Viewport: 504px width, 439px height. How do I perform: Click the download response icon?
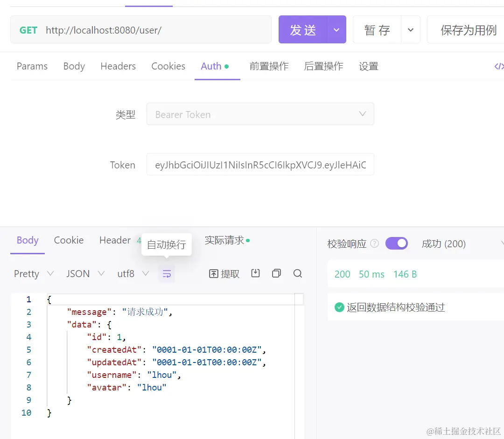(x=256, y=273)
